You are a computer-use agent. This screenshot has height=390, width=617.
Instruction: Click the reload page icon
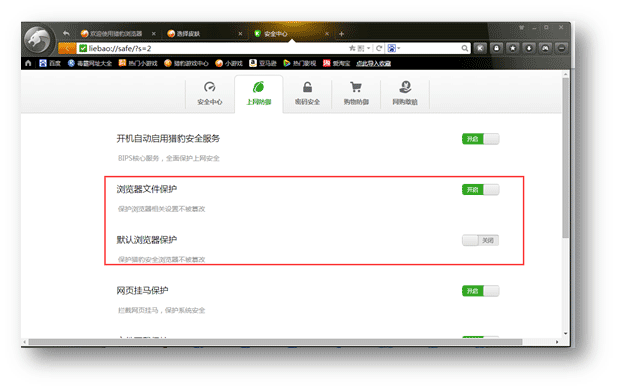point(379,48)
